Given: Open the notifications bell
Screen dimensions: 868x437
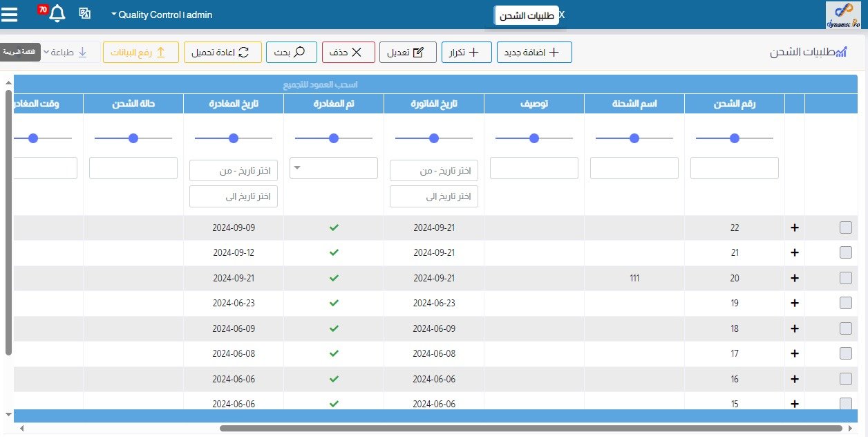Looking at the screenshot, I should 57,14.
